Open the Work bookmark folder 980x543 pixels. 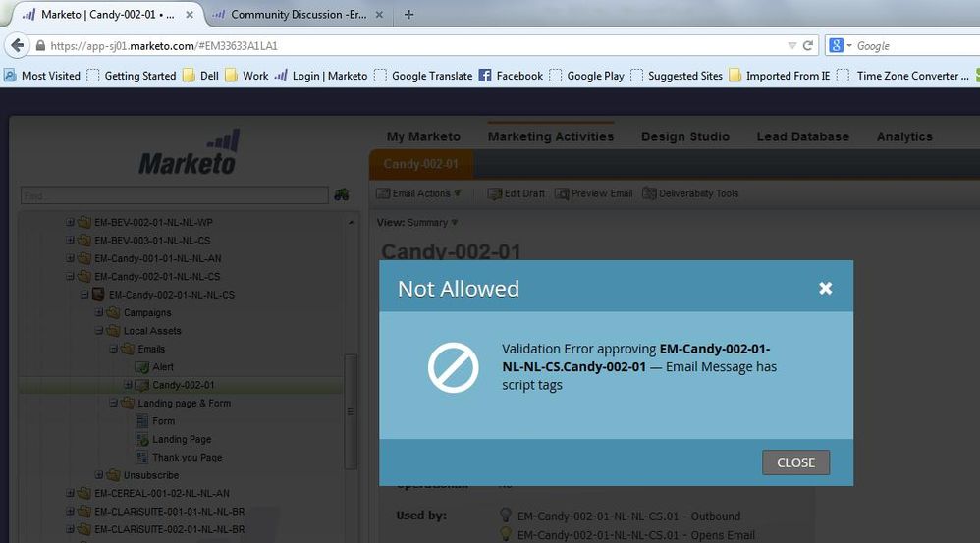(x=246, y=76)
